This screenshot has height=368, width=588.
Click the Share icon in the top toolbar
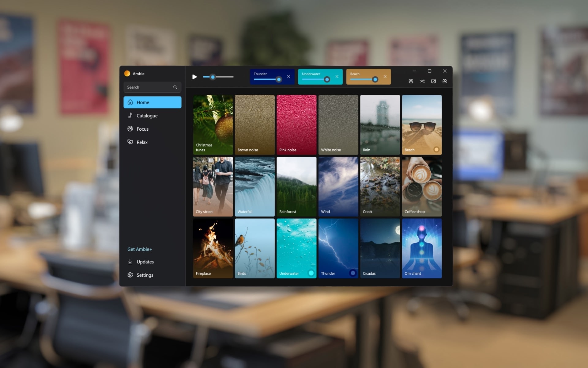[445, 81]
